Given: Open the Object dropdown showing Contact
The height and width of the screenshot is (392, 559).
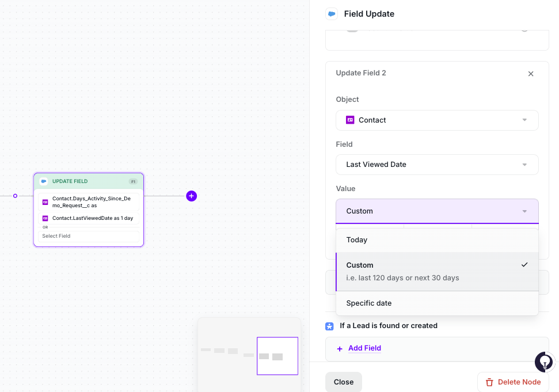Looking at the screenshot, I should (x=437, y=120).
